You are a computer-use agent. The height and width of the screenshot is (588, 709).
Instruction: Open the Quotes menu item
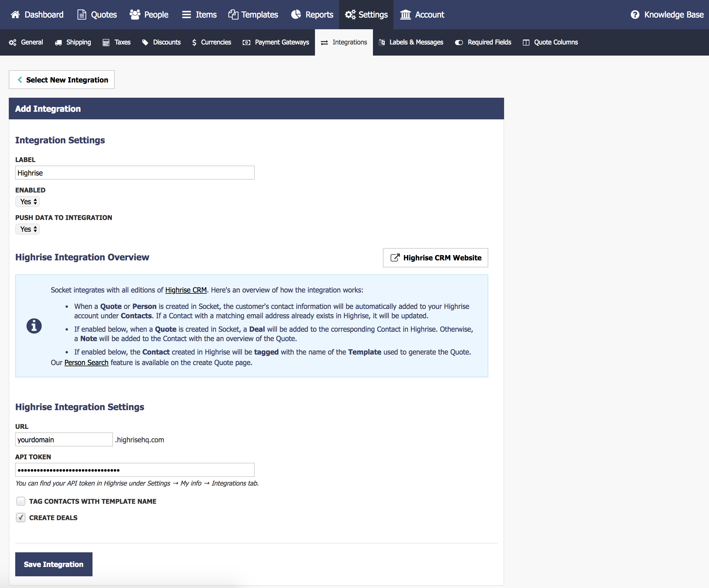(x=97, y=15)
